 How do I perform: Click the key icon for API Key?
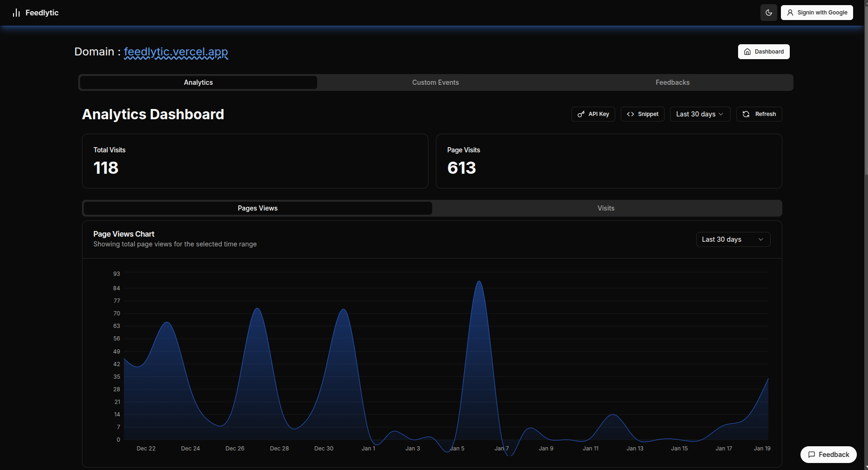pos(581,114)
